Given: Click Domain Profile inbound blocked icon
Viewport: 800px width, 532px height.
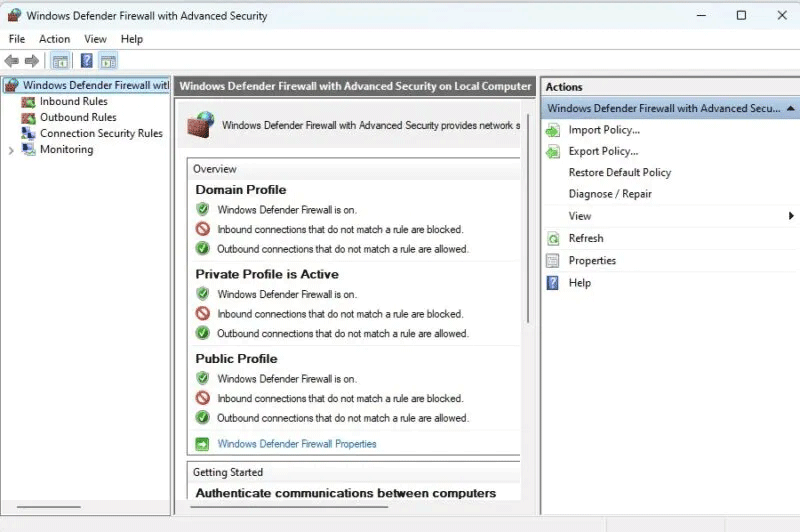Looking at the screenshot, I should pos(203,229).
